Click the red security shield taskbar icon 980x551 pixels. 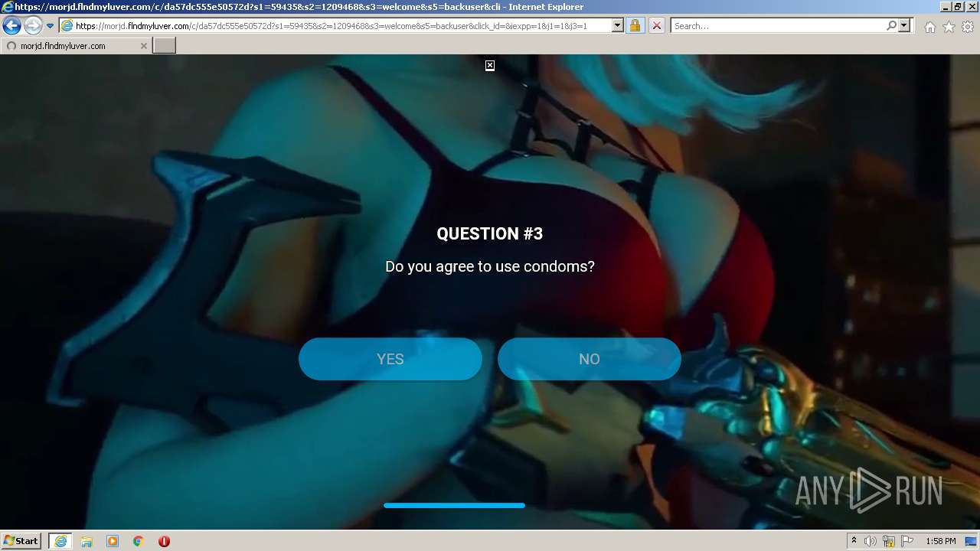pos(164,541)
